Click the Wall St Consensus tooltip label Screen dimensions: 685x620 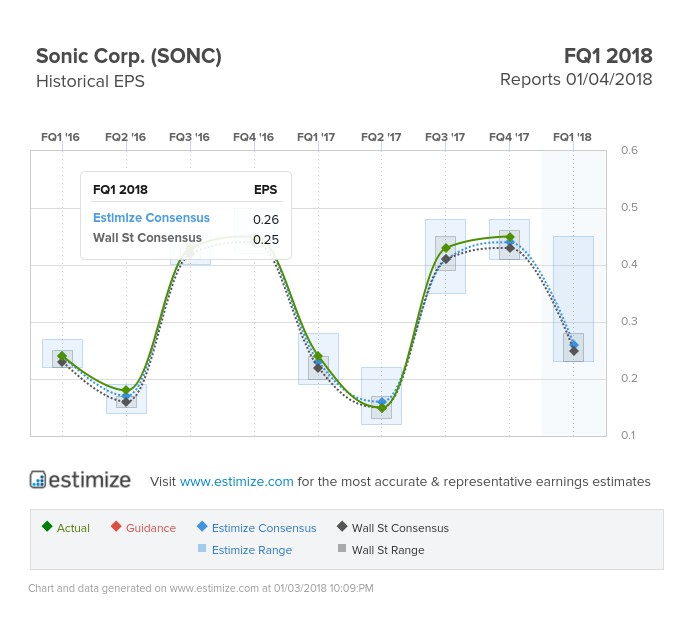point(147,238)
